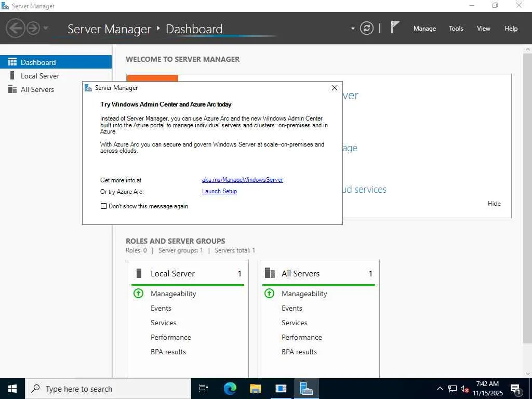The image size is (532, 399).
Task: Open BPA results in Local Server tile
Action: point(168,352)
